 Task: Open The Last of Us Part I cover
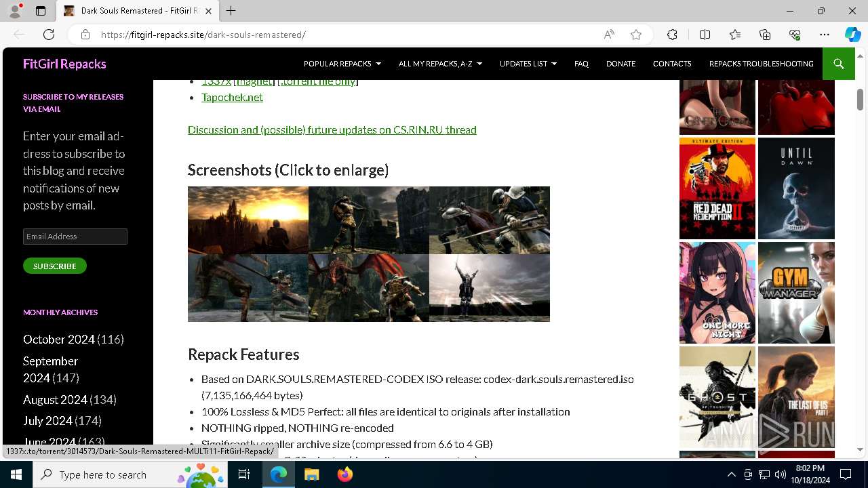[796, 397]
